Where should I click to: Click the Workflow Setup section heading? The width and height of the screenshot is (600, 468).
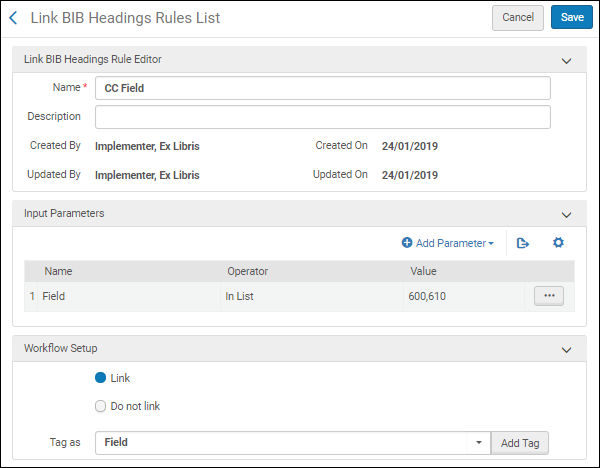pyautogui.click(x=60, y=348)
